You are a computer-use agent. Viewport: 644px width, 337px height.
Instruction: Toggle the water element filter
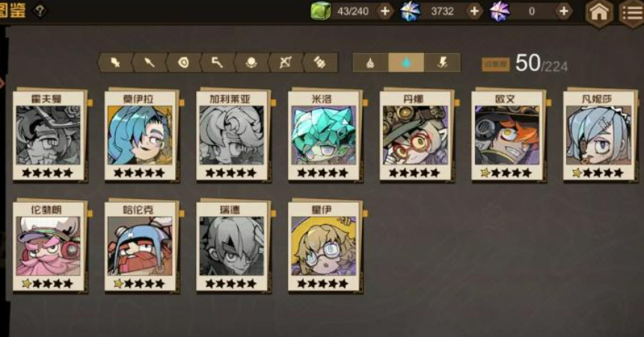[x=406, y=62]
